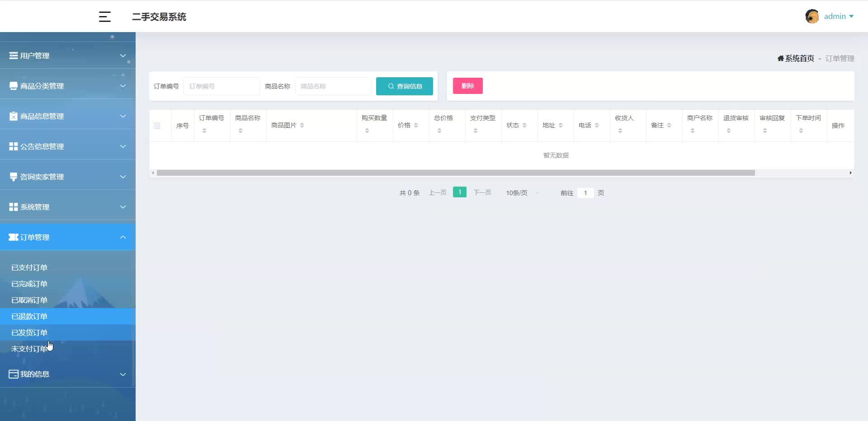This screenshot has width=868, height=421.
Task: Expand 咨询卖家管理 chevron
Action: [123, 177]
